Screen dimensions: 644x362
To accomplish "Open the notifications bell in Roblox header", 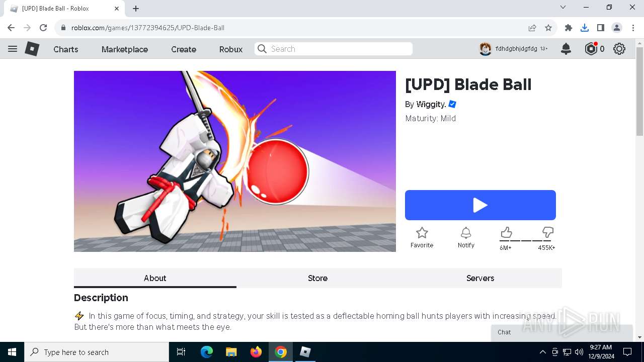I will [566, 49].
